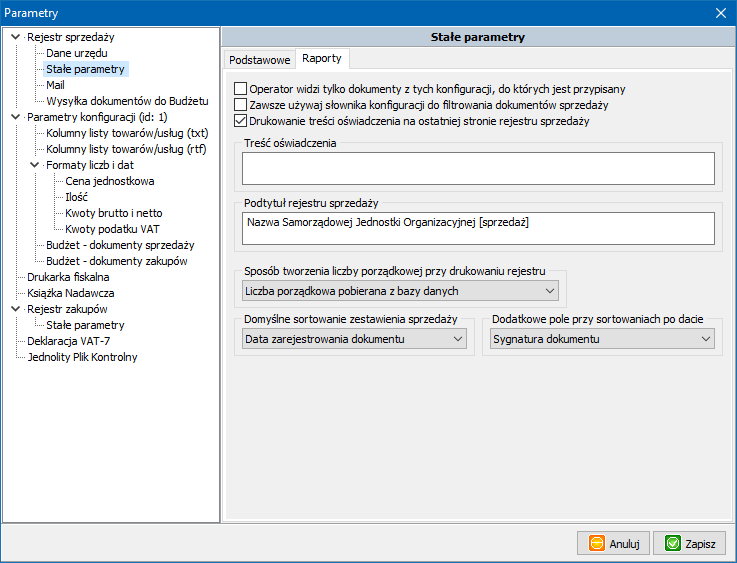Collapse the Formaty liczb i dat node

[35, 165]
